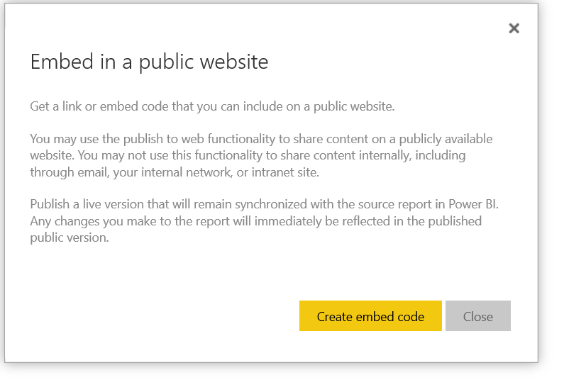Click the Create embed code button

pos(370,316)
